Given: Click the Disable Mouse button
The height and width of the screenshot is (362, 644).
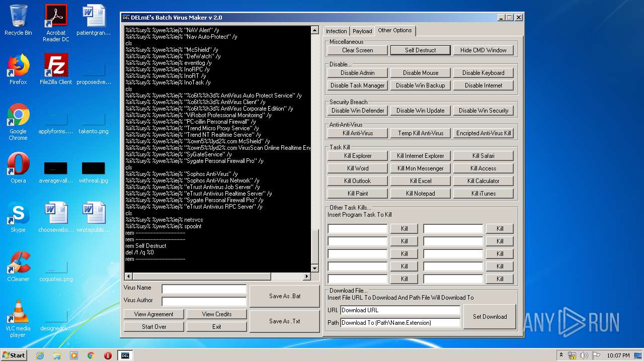Looking at the screenshot, I should (x=421, y=73).
